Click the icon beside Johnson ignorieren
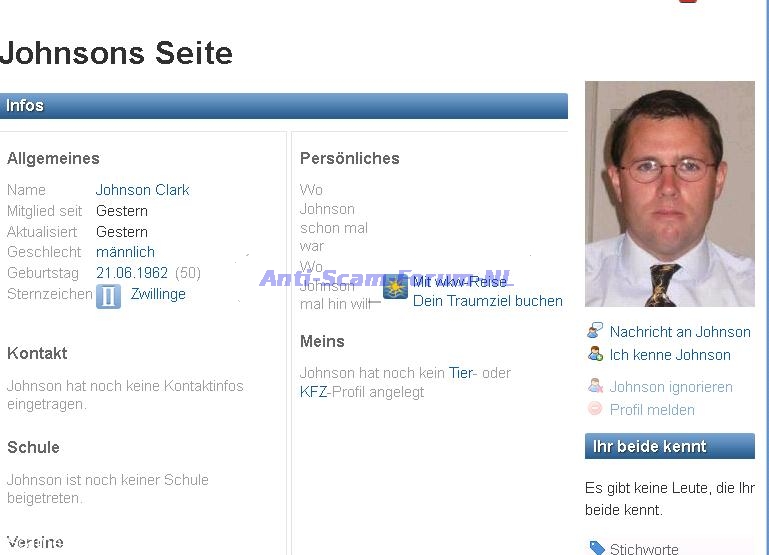The height and width of the screenshot is (555, 769). [595, 386]
